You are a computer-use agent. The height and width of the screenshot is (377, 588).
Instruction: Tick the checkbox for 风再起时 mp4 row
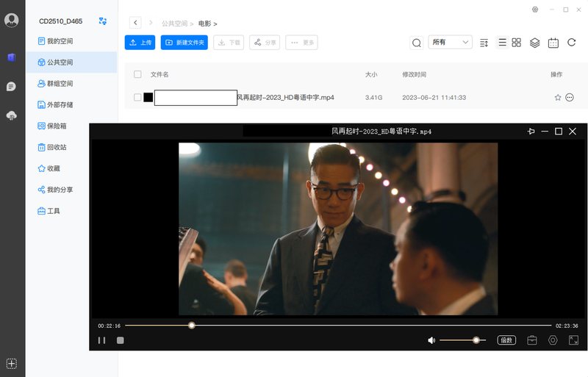137,98
